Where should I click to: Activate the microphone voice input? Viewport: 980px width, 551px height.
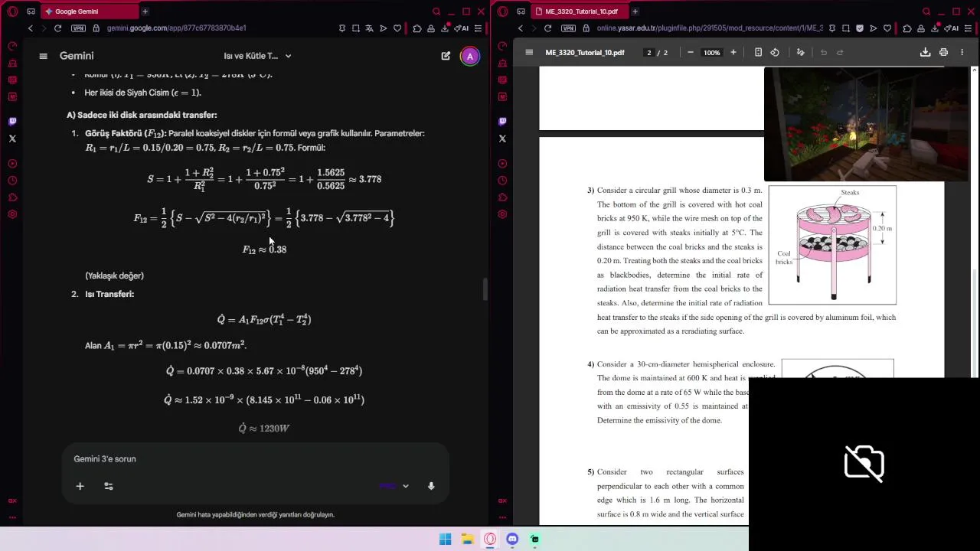(431, 486)
